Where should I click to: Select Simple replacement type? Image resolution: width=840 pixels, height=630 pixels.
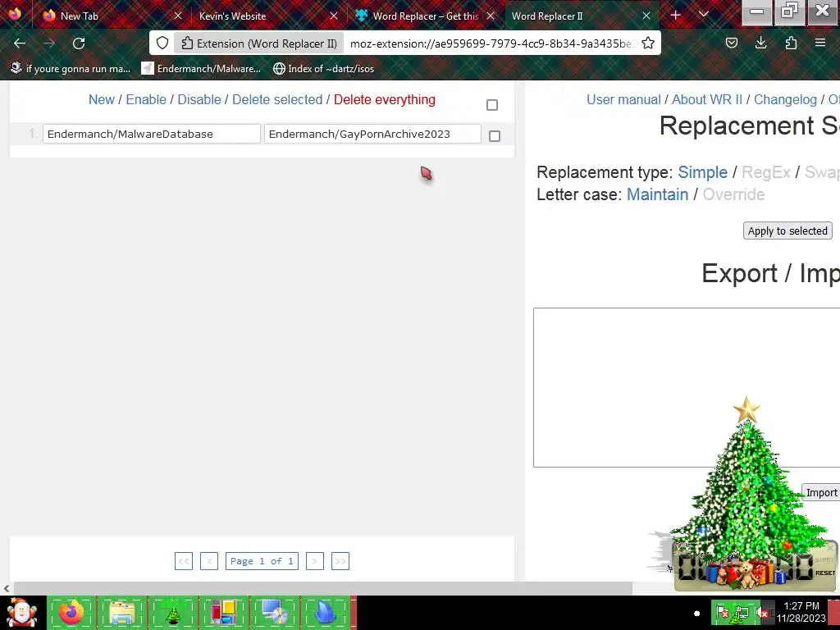pos(702,172)
